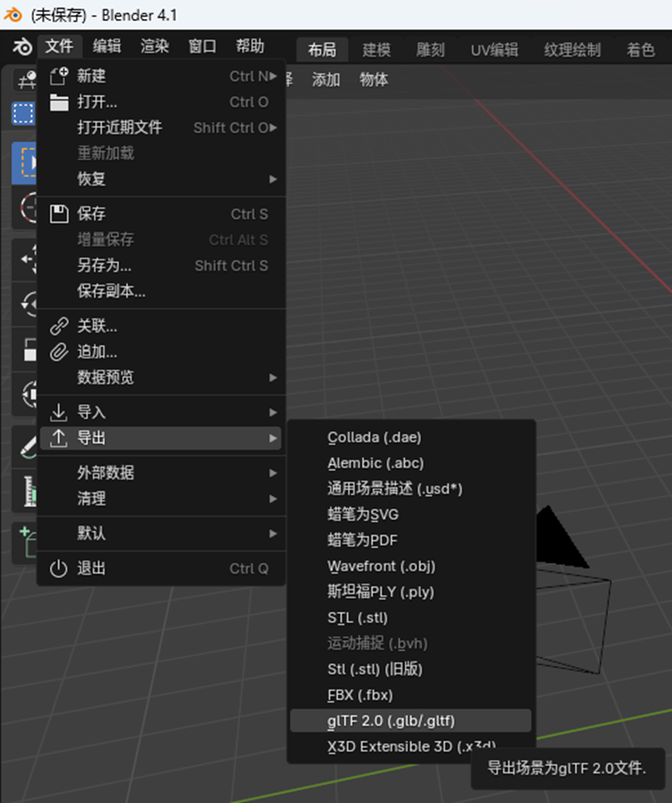The height and width of the screenshot is (803, 672).
Task: Choose FBX (.fbx) export option
Action: point(360,695)
